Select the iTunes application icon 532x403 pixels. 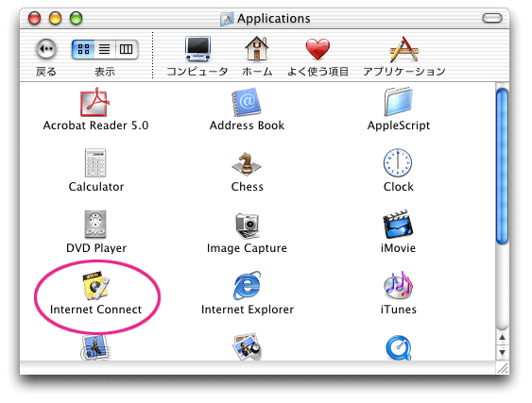coord(399,285)
